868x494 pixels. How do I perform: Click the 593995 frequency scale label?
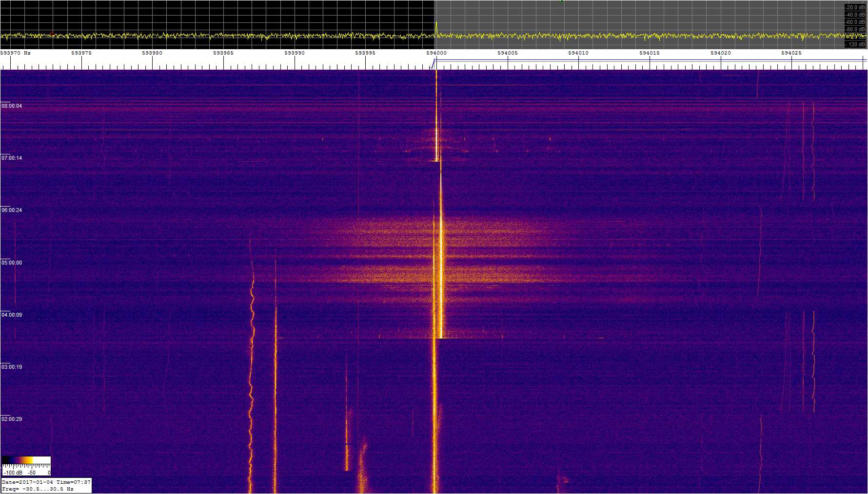click(x=365, y=53)
